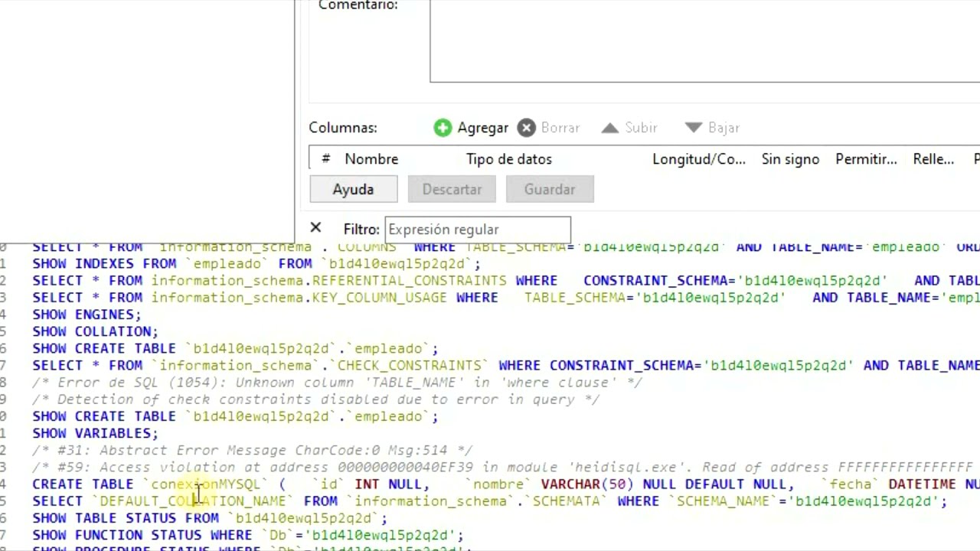
Task: Click the Subir up-arrow icon
Action: (x=609, y=128)
